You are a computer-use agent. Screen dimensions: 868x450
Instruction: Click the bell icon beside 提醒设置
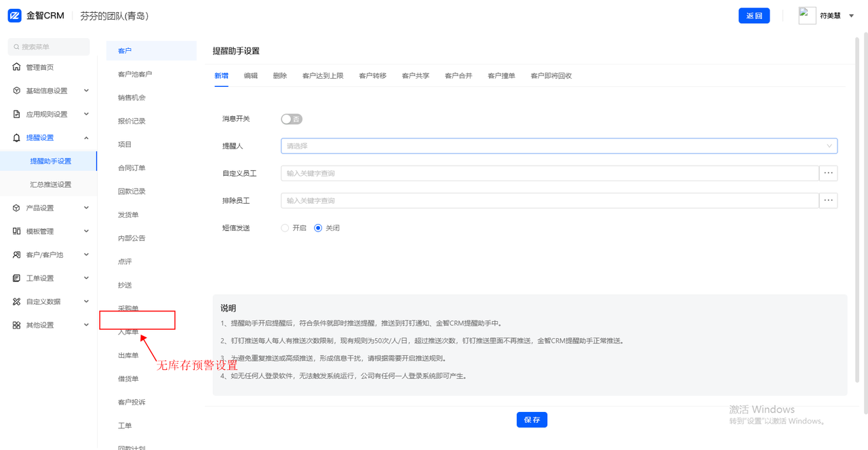(17, 138)
